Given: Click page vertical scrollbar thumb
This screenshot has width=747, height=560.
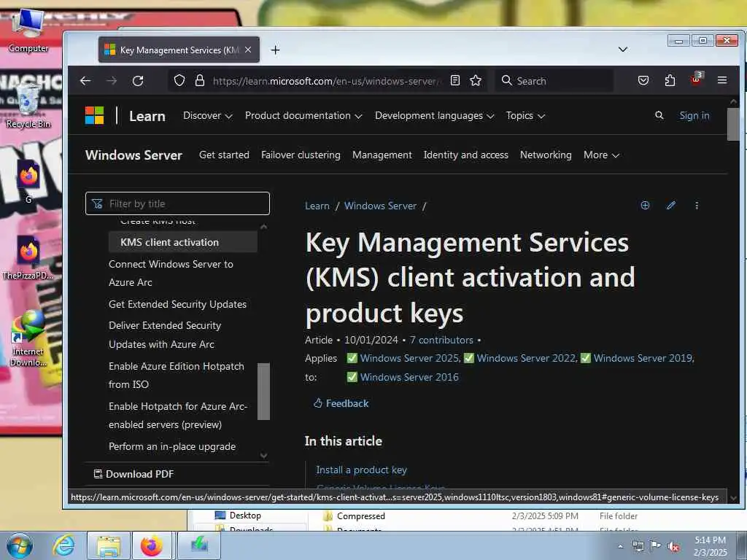Looking at the screenshot, I should pos(733,123).
